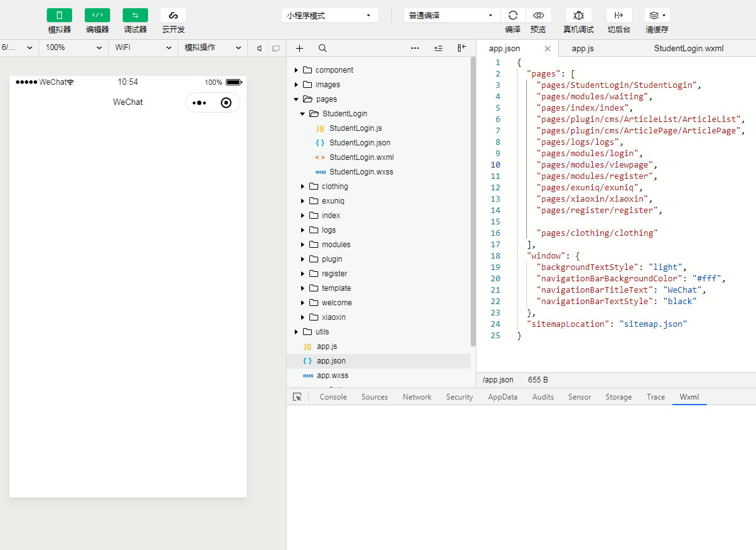Switch to the StudentLogin.wxml editor tab
The width and height of the screenshot is (756, 550).
(x=688, y=48)
